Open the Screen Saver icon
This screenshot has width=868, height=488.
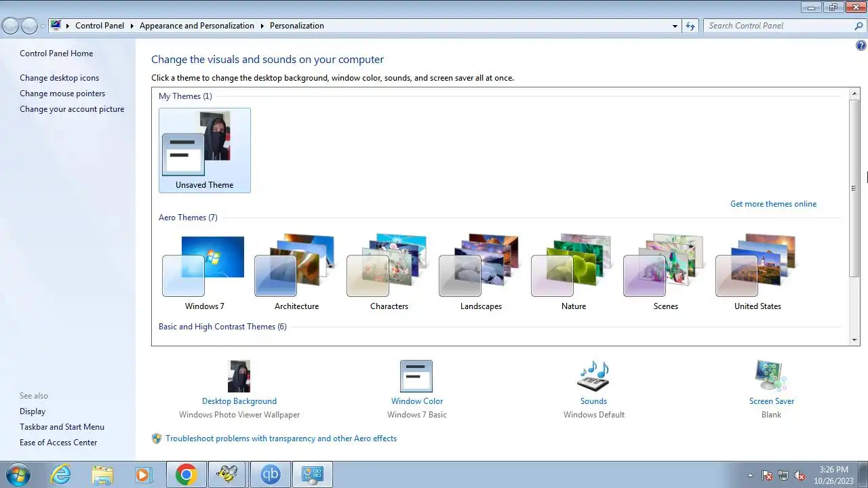[x=771, y=376]
